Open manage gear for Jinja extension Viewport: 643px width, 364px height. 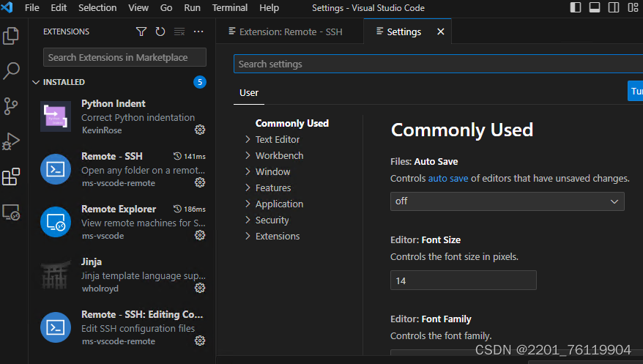(200, 288)
